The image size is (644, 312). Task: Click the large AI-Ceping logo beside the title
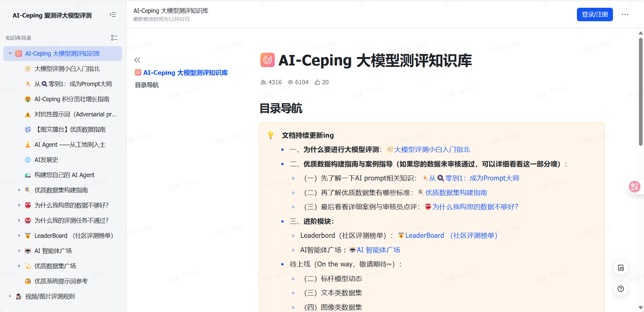click(267, 60)
